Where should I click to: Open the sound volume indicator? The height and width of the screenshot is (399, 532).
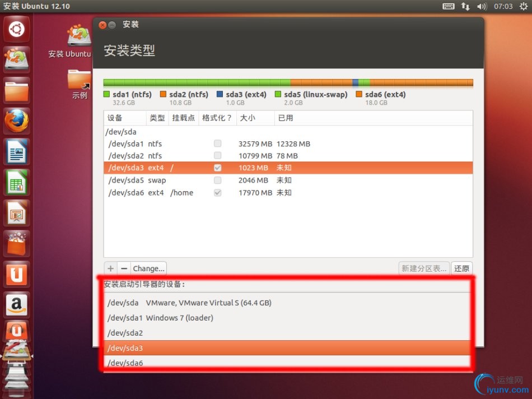(x=482, y=6)
